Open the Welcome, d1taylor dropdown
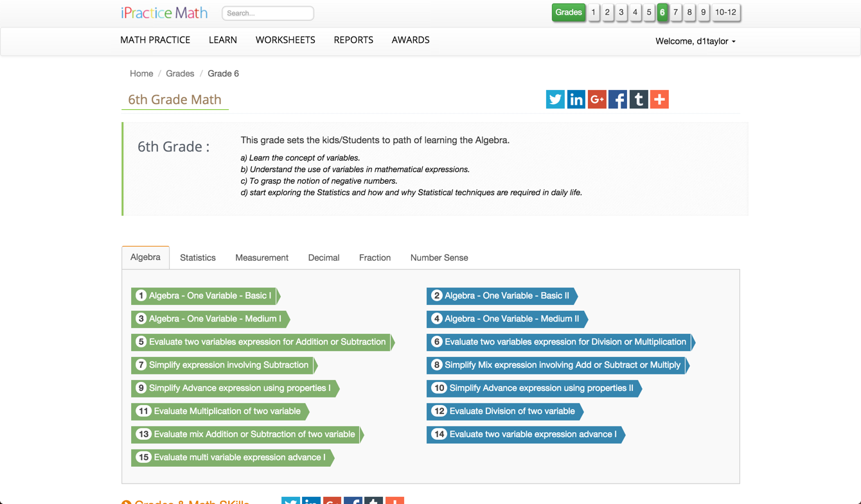Image resolution: width=861 pixels, height=504 pixels. [x=695, y=40]
